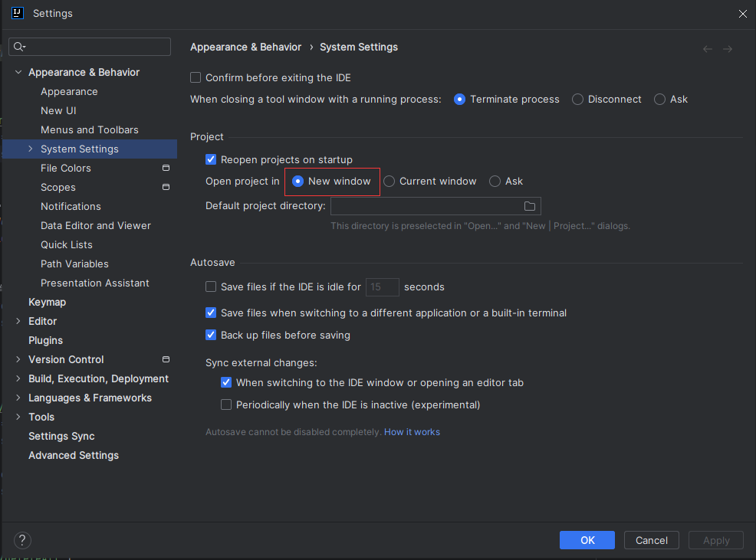Expand the System Settings subtree arrow

tap(31, 149)
